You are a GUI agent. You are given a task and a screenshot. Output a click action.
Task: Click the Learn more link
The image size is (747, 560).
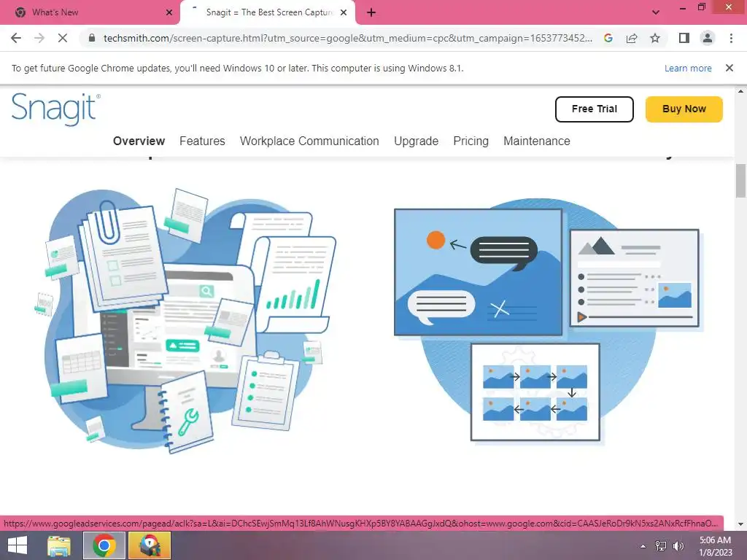688,68
